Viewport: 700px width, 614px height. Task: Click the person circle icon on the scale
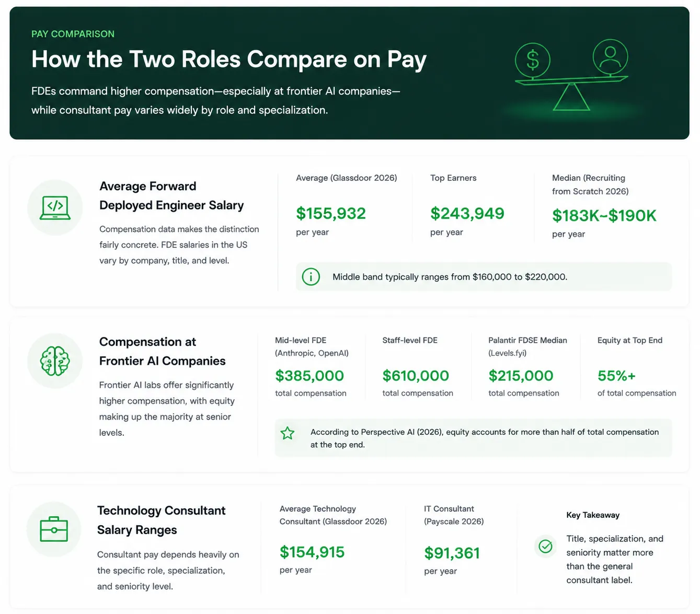tap(610, 56)
